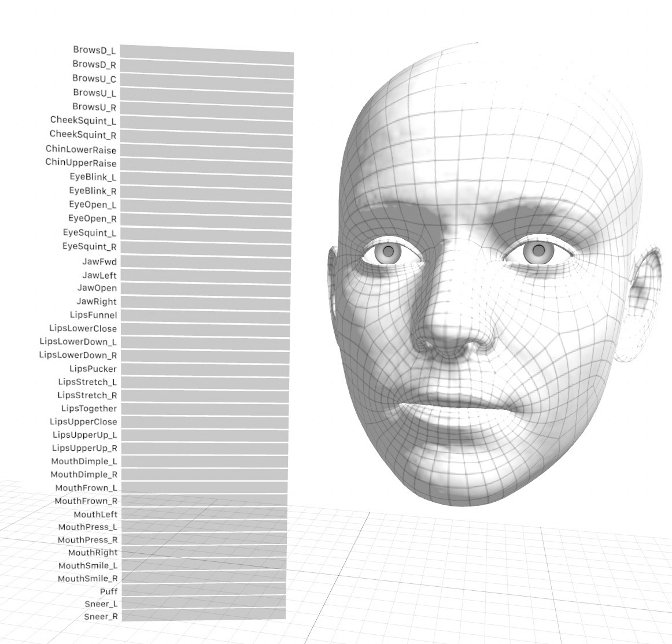Choose the MouthRight label
The image size is (672, 644).
(93, 553)
